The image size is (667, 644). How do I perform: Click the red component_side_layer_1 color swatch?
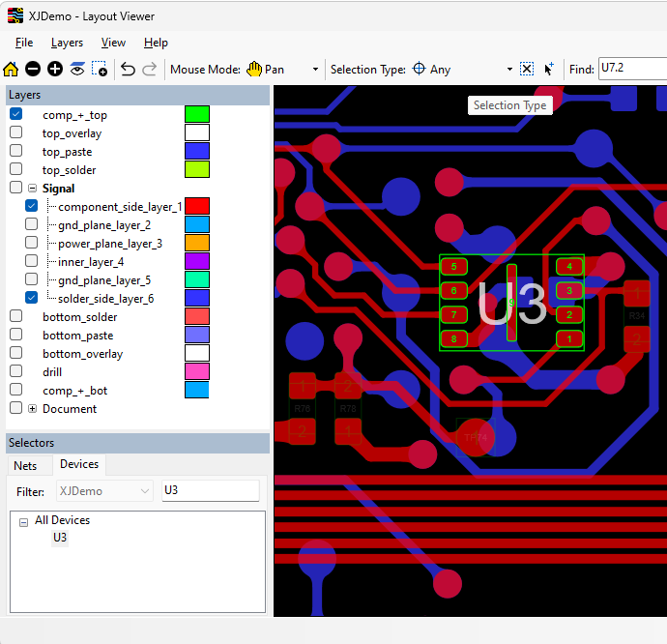tap(197, 206)
